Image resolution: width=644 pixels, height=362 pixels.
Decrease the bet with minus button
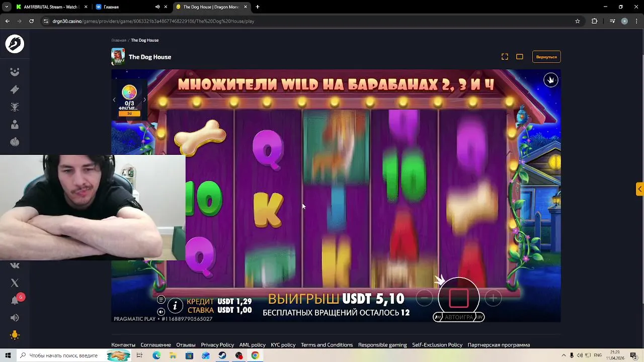[x=424, y=299]
